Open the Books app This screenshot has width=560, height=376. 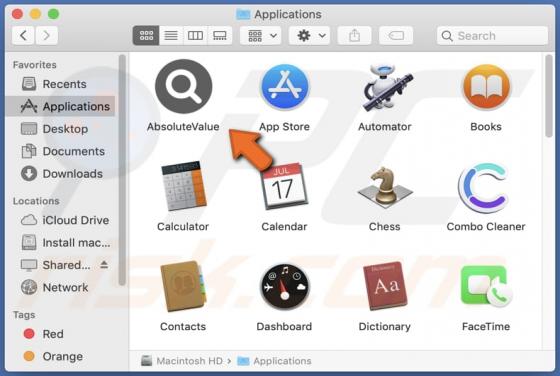(486, 87)
